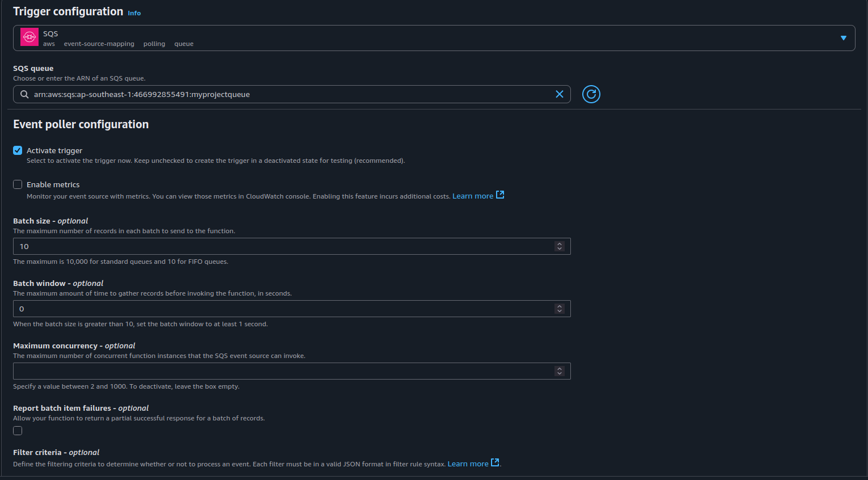
Task: Clear the SQS queue ARN with X
Action: 559,94
